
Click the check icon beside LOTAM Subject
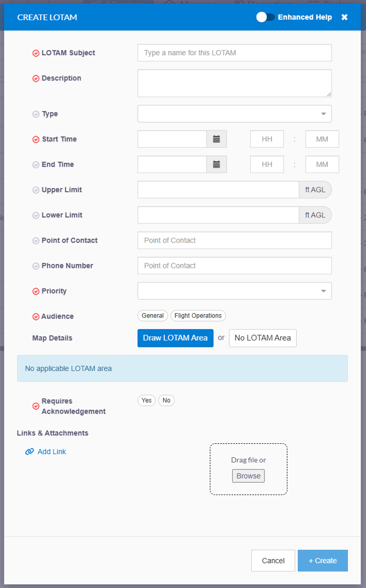click(x=36, y=54)
